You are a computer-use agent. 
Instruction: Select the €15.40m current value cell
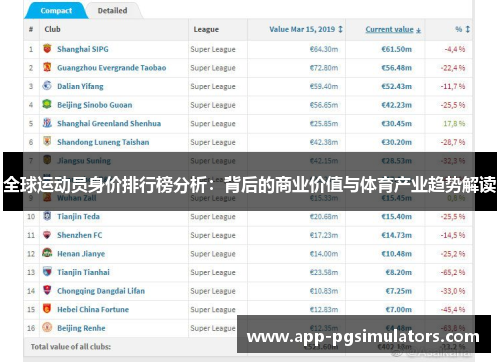click(x=396, y=217)
